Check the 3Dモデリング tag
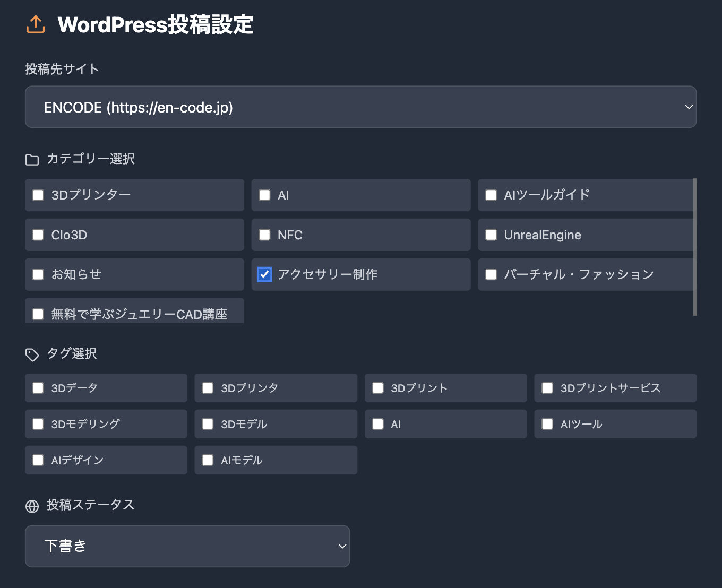 click(x=38, y=424)
